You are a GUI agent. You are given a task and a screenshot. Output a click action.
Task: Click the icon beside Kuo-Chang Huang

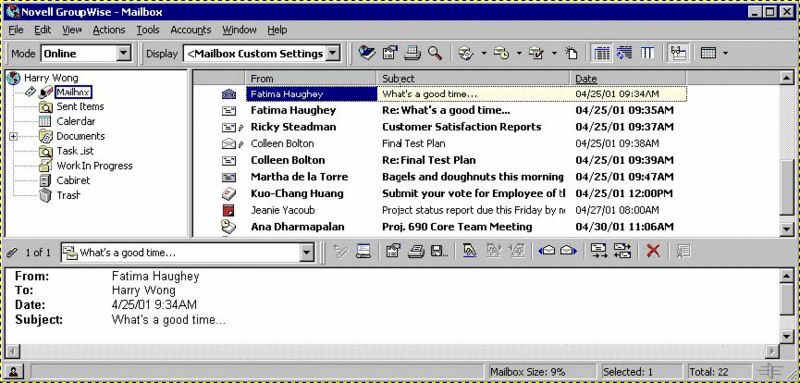point(229,193)
